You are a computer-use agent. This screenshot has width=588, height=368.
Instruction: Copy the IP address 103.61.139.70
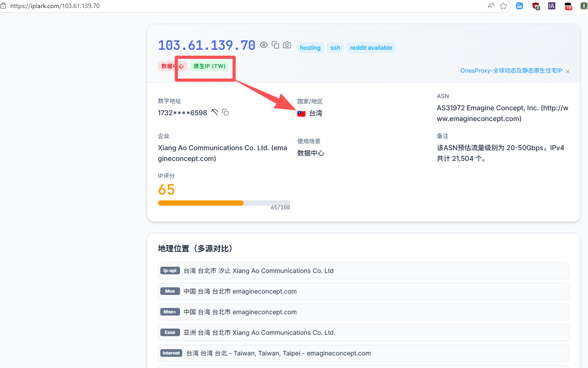[275, 45]
